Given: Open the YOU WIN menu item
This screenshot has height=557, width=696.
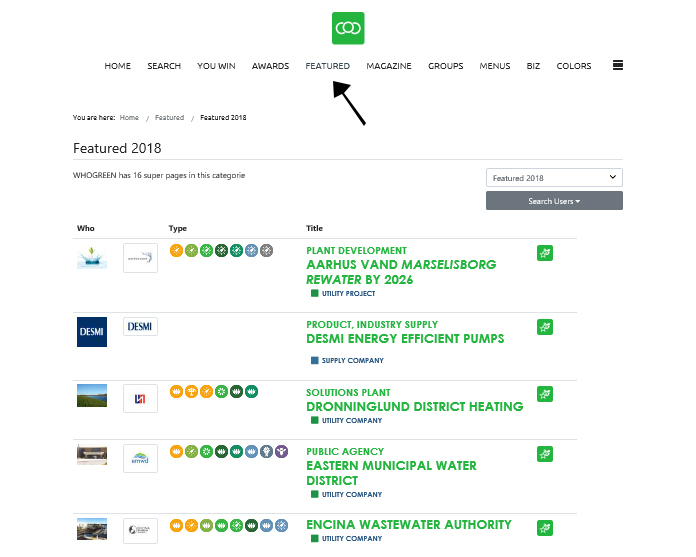Looking at the screenshot, I should tap(216, 66).
